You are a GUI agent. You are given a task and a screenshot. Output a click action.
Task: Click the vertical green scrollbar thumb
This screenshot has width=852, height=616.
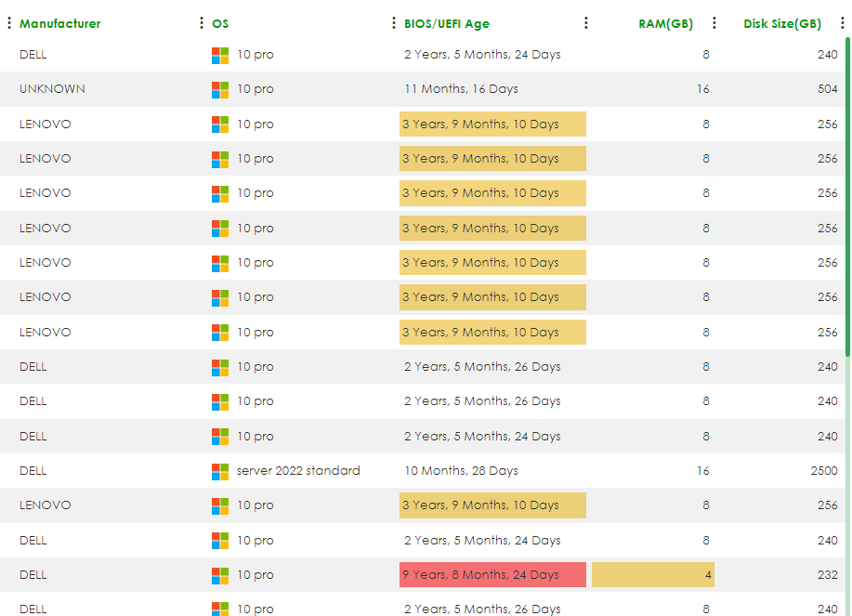[x=847, y=195]
